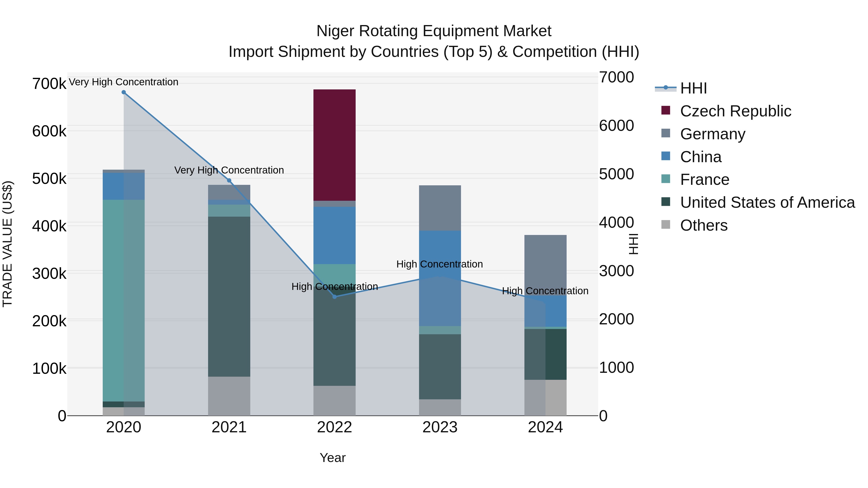Viewport: 868px width, 488px height.
Task: Click the 'Very High Concentration' label above 2020
Action: [124, 82]
